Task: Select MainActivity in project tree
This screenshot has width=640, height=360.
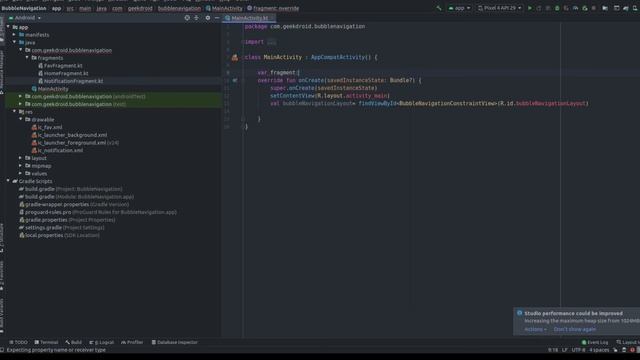Action: (x=50, y=89)
